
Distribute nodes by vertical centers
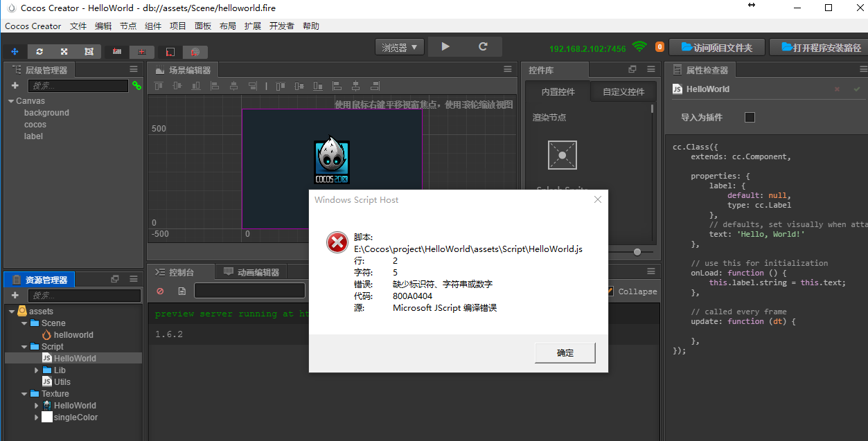click(299, 87)
